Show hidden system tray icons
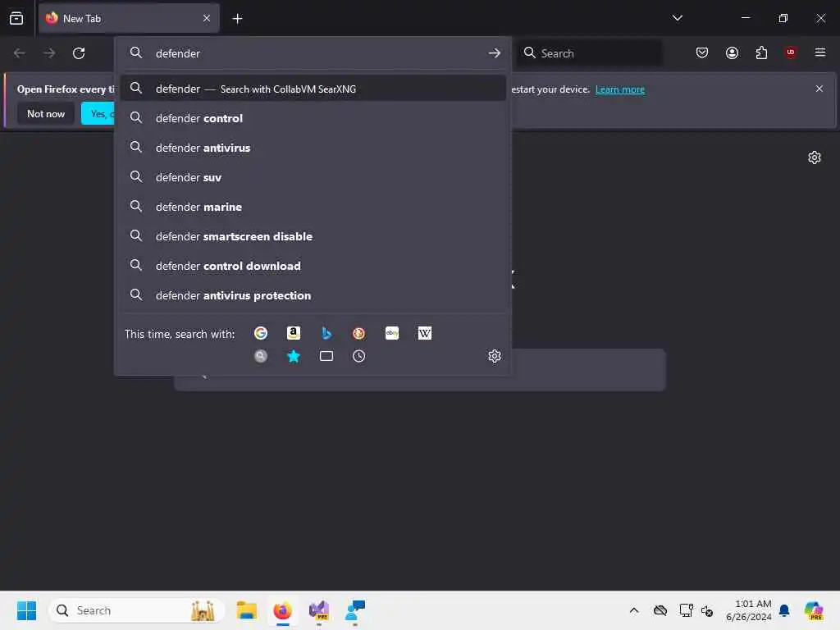Viewport: 840px width, 630px height. tap(634, 610)
